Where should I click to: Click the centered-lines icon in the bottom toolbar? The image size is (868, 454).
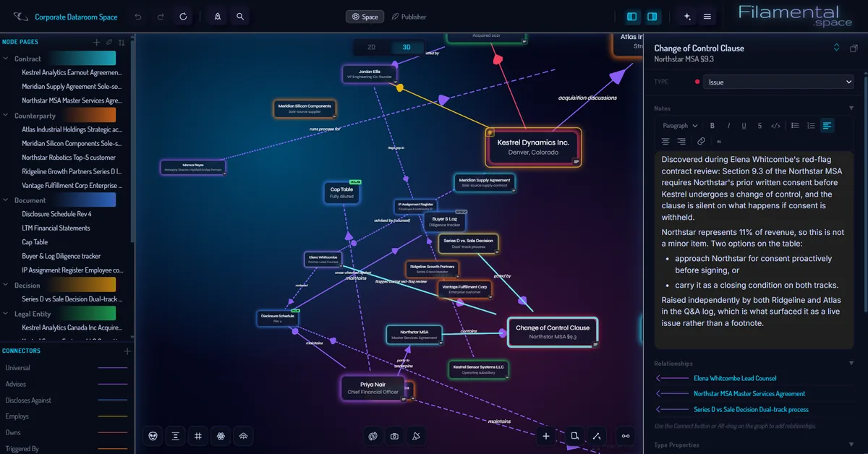click(x=175, y=436)
